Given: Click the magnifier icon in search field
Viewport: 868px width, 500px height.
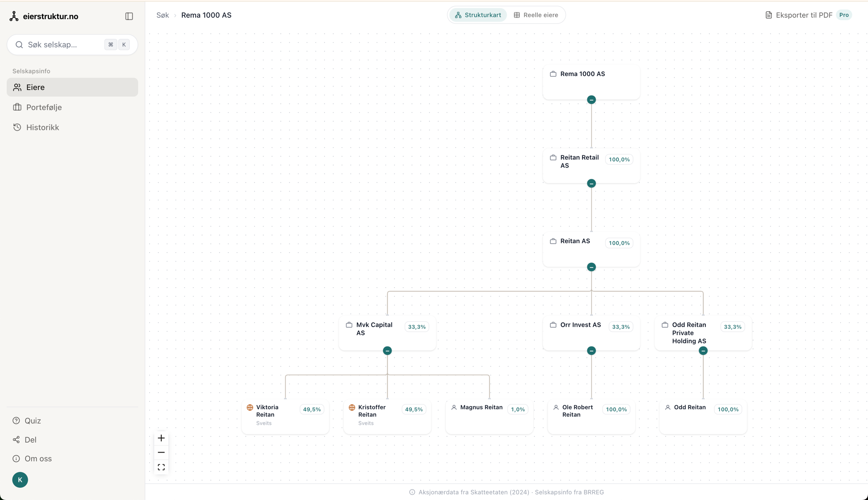Looking at the screenshot, I should pos(19,45).
